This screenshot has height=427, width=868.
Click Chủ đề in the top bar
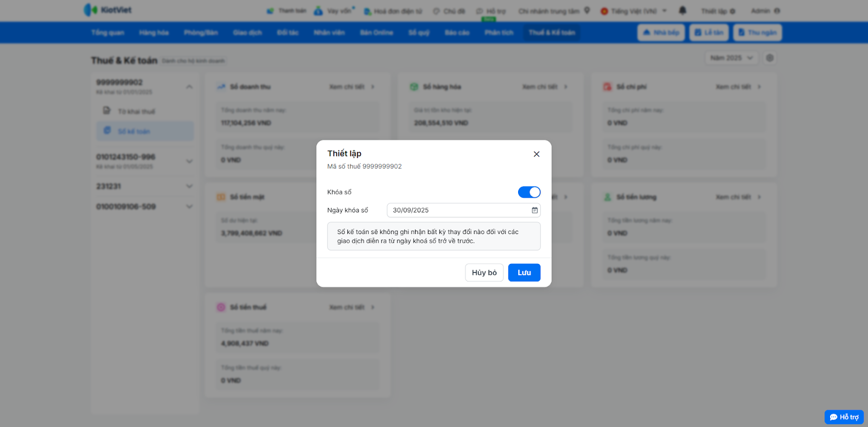point(449,11)
